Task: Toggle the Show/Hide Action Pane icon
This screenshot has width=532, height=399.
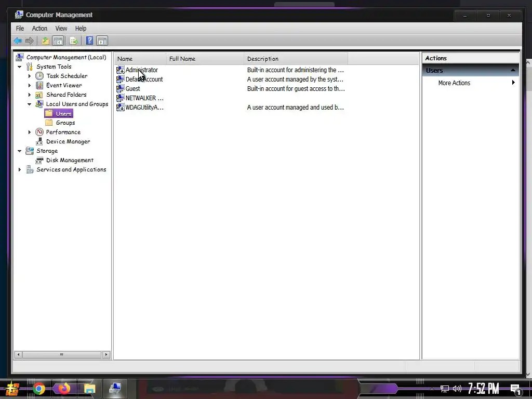Action: pos(102,41)
